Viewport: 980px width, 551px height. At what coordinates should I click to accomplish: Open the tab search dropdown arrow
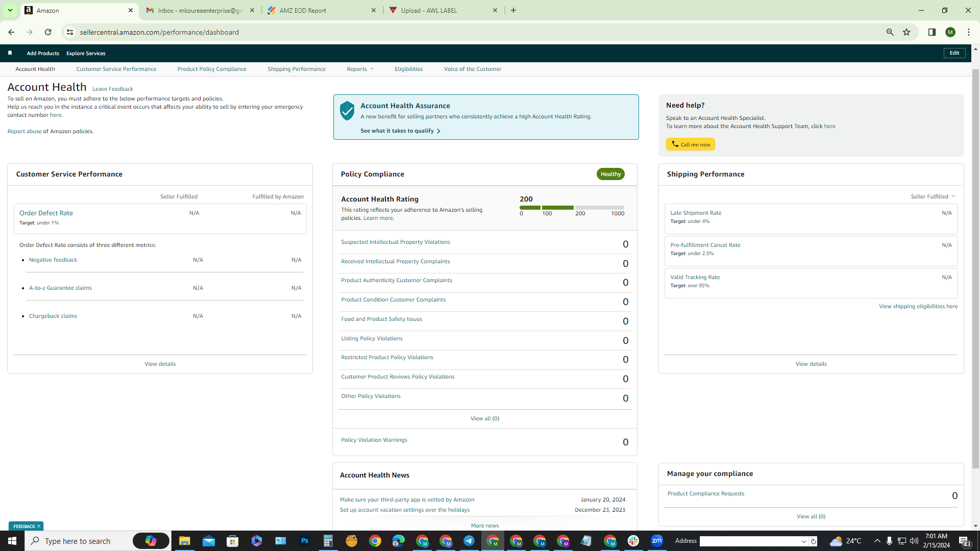click(x=10, y=10)
